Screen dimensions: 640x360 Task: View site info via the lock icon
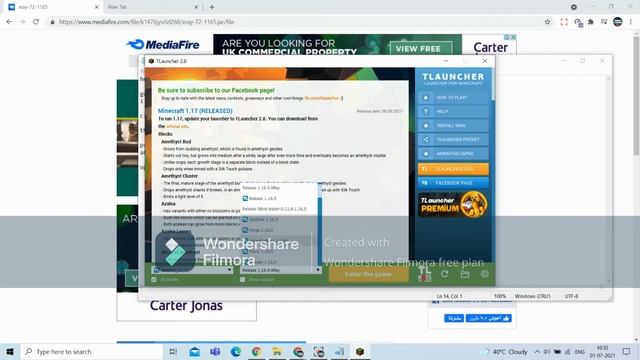(x=52, y=22)
